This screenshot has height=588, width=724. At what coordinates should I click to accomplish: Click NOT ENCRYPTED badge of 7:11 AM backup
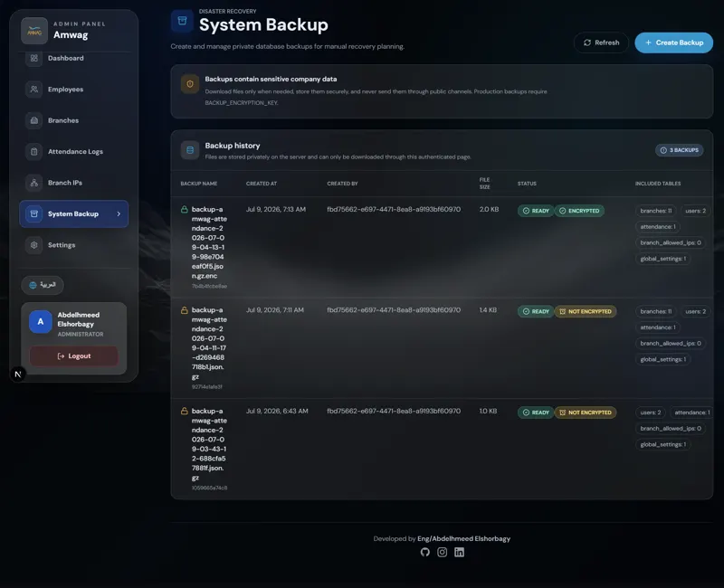(x=586, y=311)
